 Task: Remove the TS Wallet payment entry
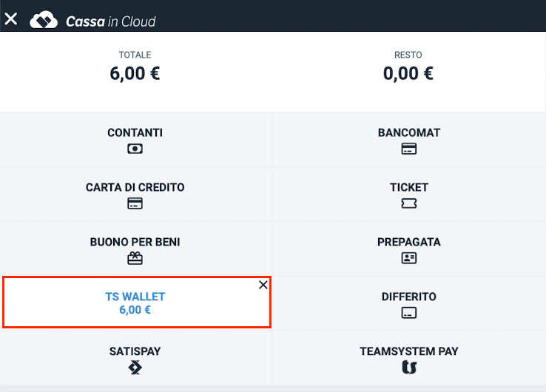(x=263, y=285)
